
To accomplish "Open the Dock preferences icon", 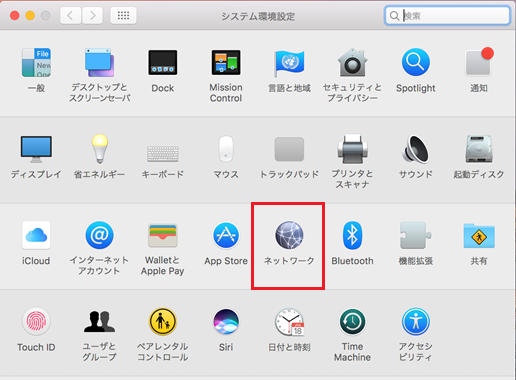I will coord(163,63).
